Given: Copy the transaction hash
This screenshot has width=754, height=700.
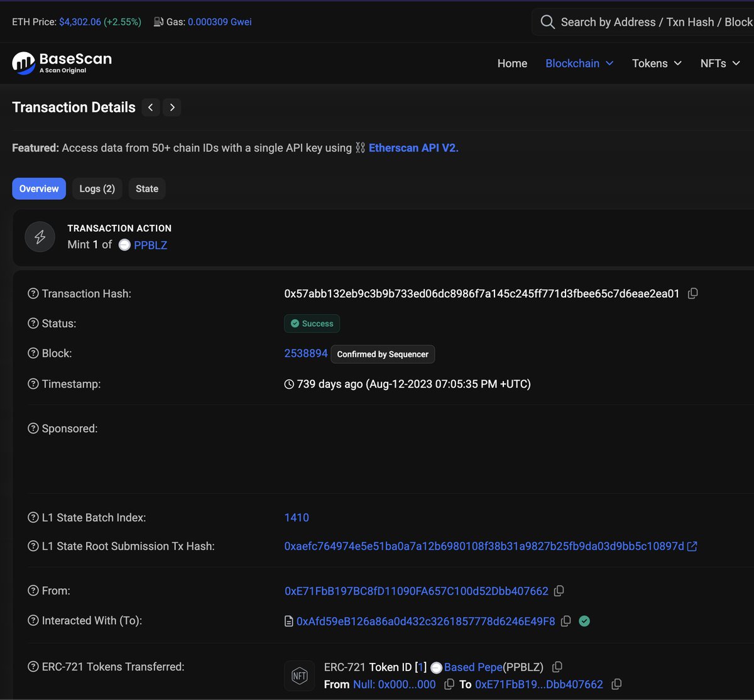Looking at the screenshot, I should click(x=692, y=293).
